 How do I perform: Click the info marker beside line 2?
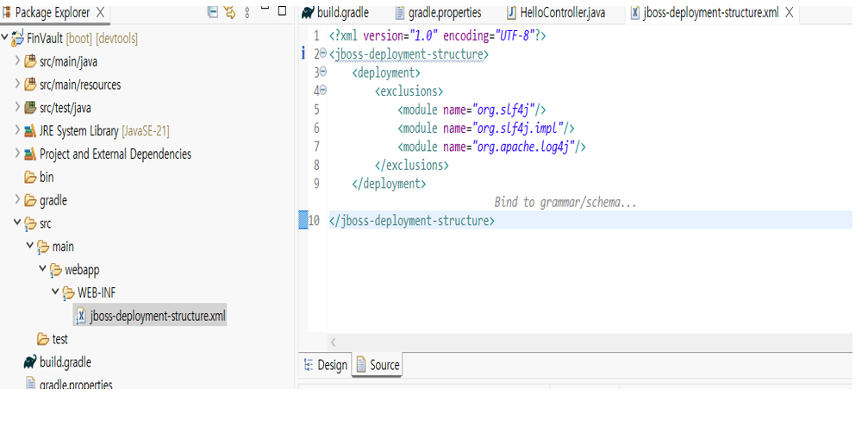coord(303,53)
